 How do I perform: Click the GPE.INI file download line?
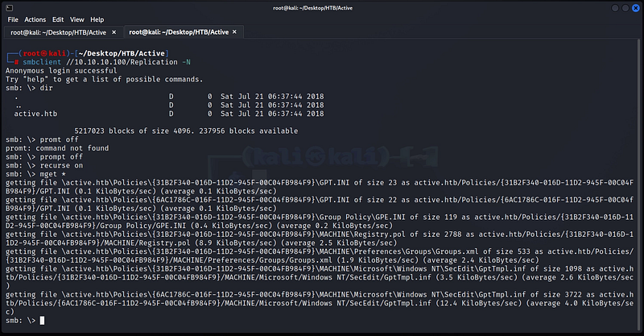point(320,221)
